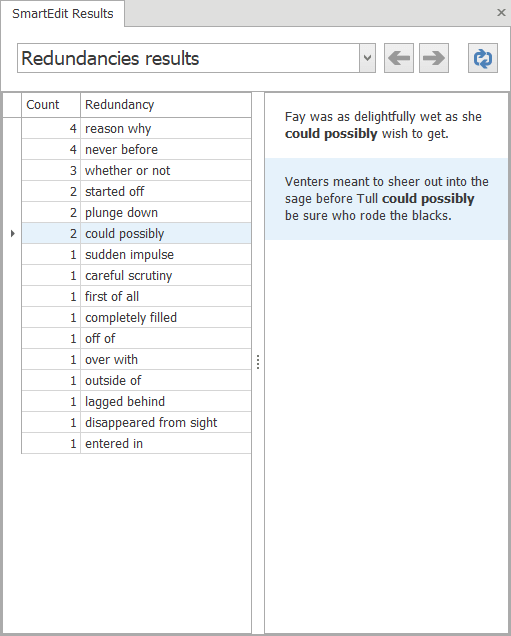Sort by the Count column header

coord(51,105)
